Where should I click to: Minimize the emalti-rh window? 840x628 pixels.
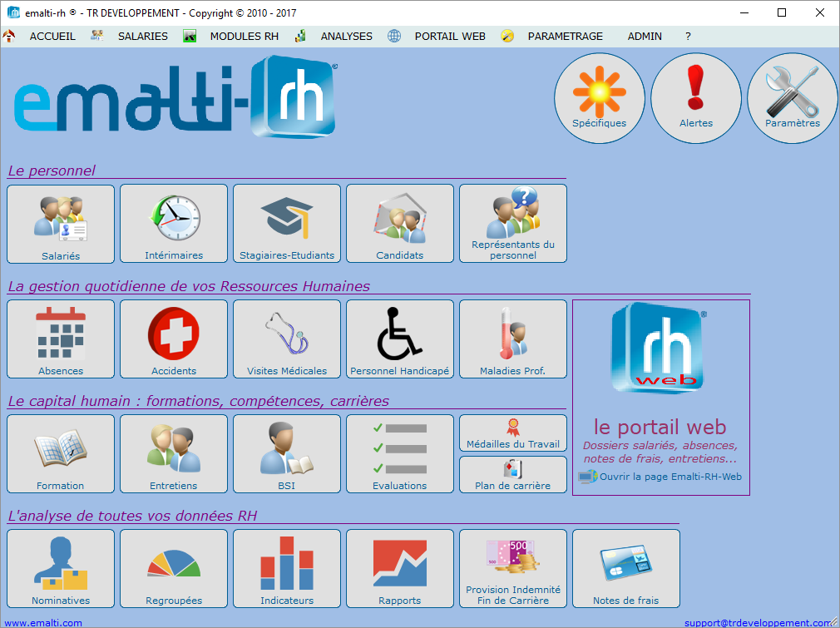point(744,12)
